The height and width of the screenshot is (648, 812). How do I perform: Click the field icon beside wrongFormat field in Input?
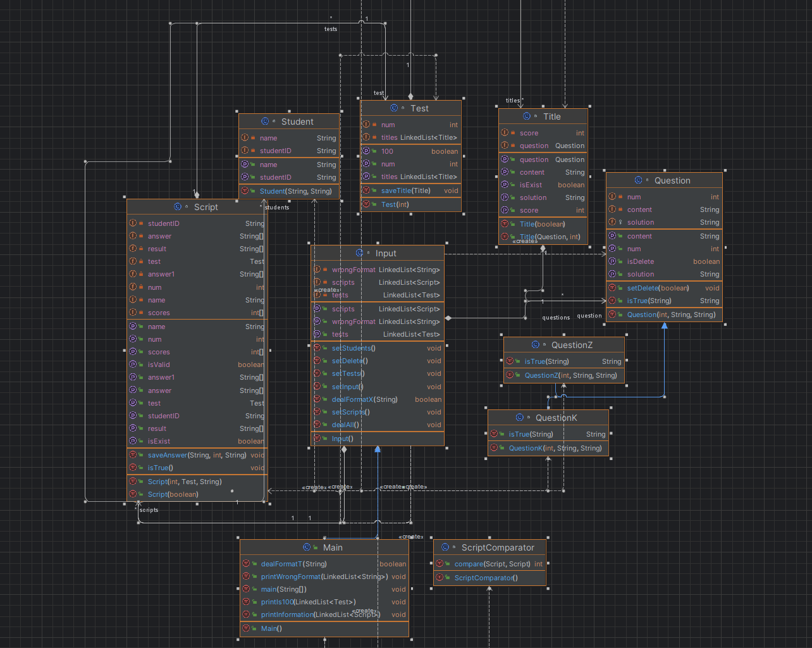316,270
